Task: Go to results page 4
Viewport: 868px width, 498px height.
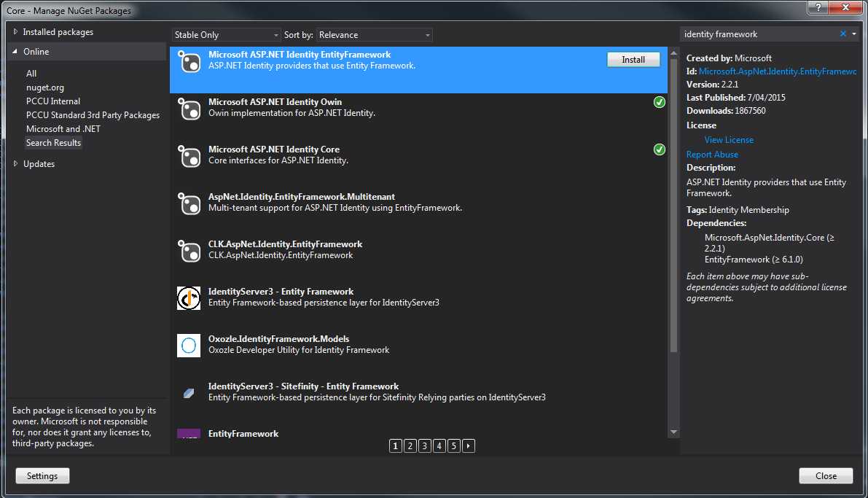Action: coord(439,446)
